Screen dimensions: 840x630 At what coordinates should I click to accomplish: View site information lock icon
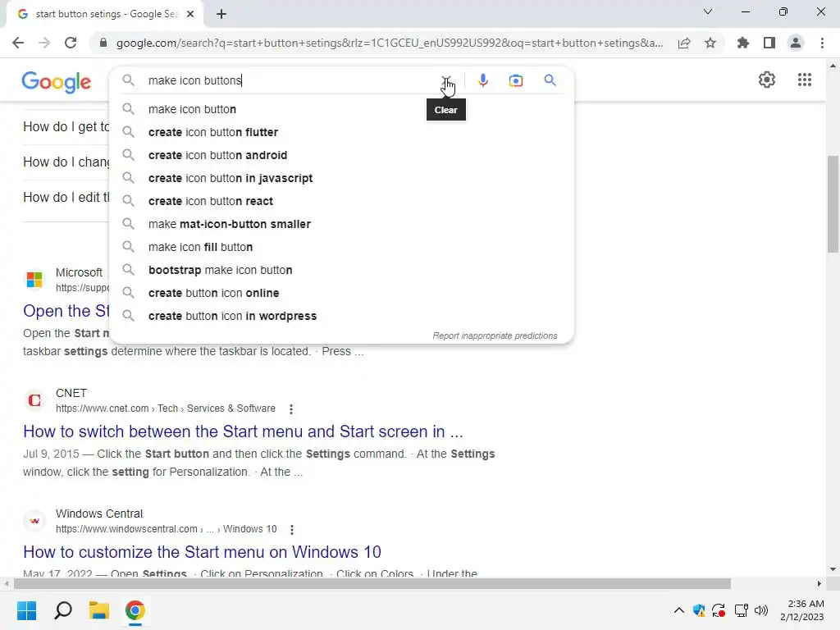click(x=103, y=43)
